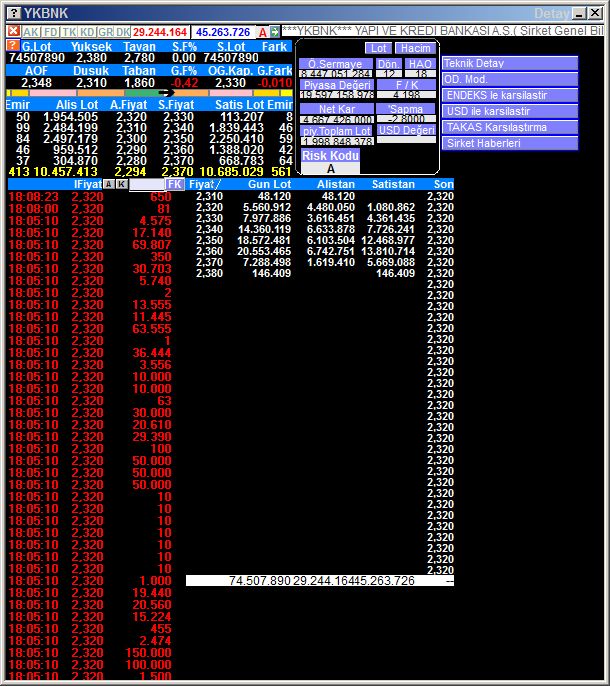610x686 pixels.
Task: Click the Alistan column header
Action: [x=336, y=184]
